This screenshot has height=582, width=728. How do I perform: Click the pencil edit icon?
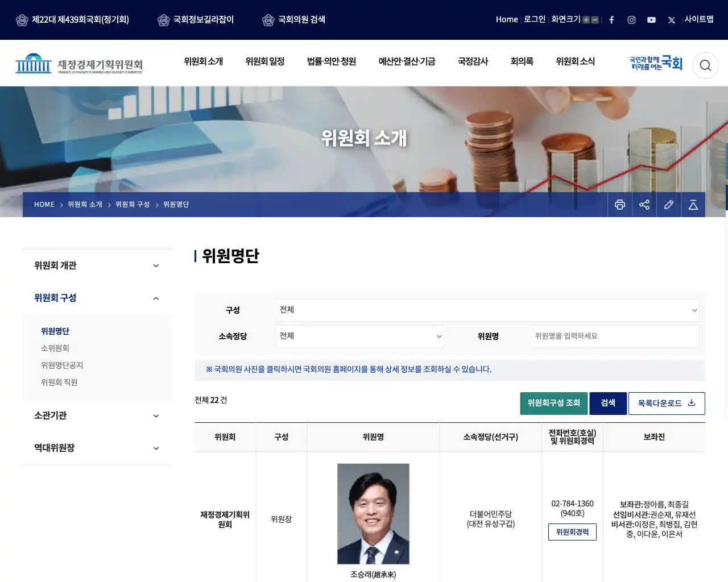(x=669, y=205)
